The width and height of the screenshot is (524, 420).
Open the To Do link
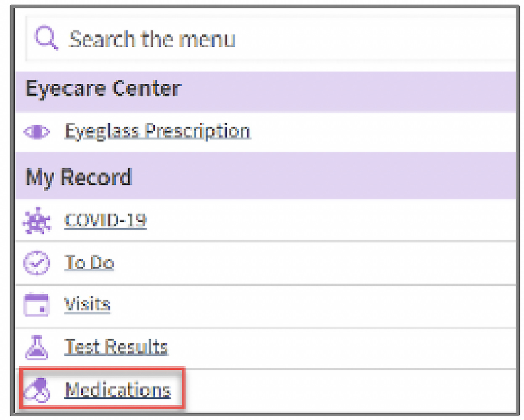tap(89, 263)
